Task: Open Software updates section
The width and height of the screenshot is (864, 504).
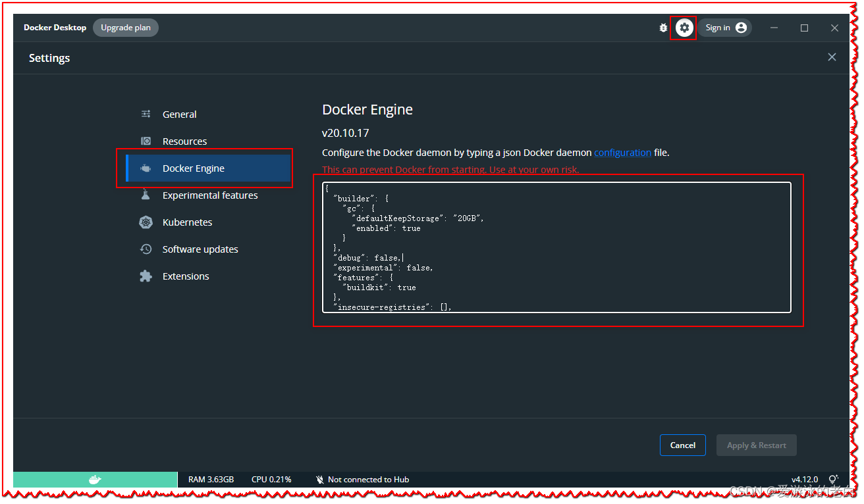Action: click(208, 249)
